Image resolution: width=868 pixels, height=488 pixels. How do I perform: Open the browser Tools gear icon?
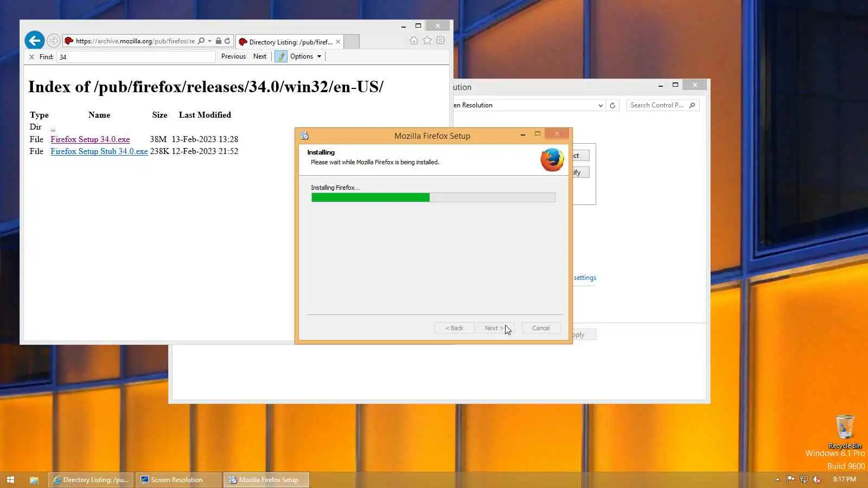[441, 41]
